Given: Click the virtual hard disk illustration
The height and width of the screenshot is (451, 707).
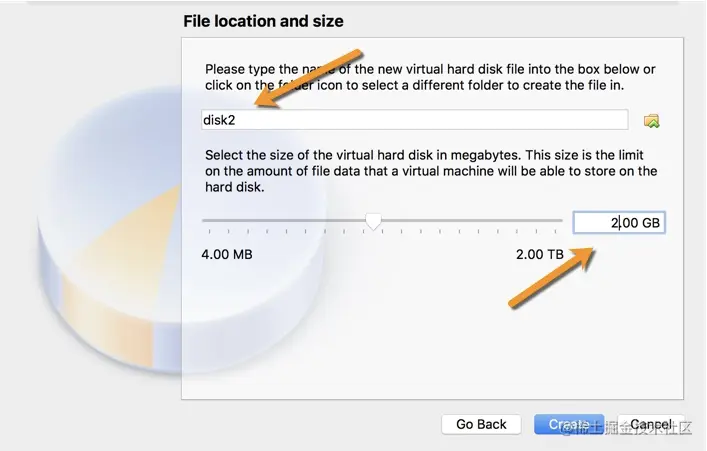Looking at the screenshot, I should click(x=117, y=230).
